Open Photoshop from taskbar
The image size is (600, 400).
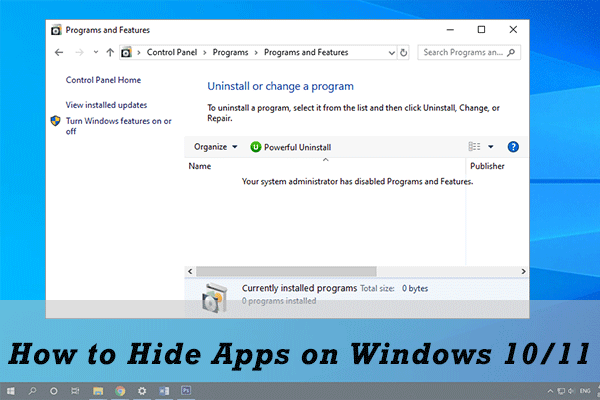pyautogui.click(x=186, y=390)
